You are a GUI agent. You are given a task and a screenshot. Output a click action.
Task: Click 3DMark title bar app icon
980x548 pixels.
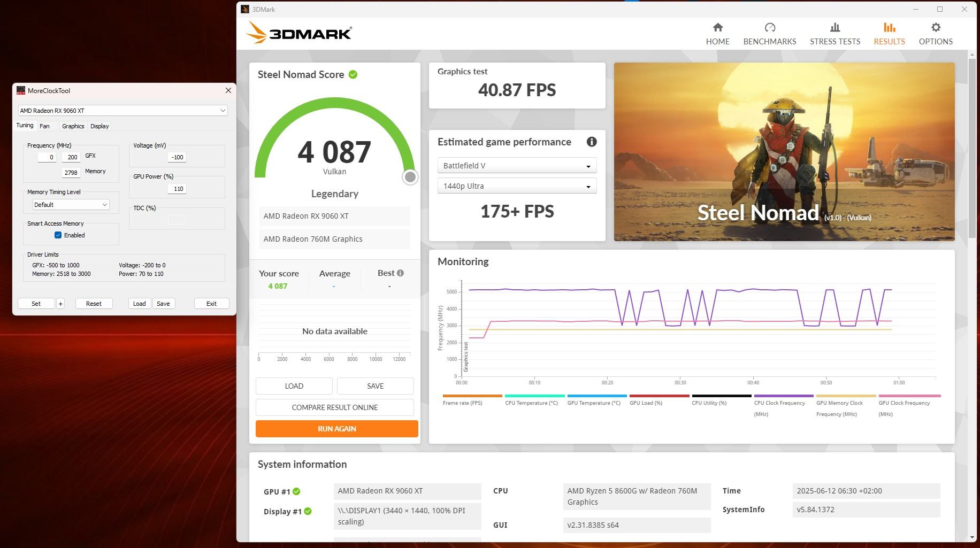(245, 9)
